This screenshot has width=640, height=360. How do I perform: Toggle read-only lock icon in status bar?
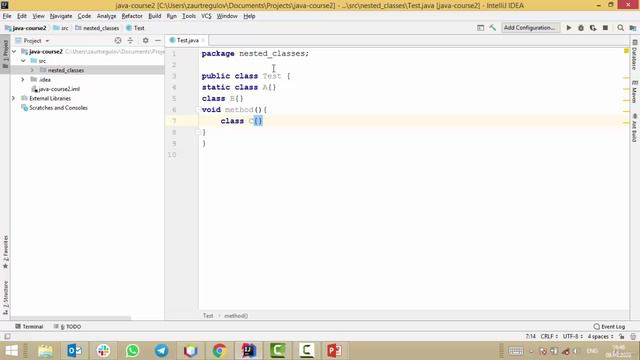pyautogui.click(x=622, y=336)
